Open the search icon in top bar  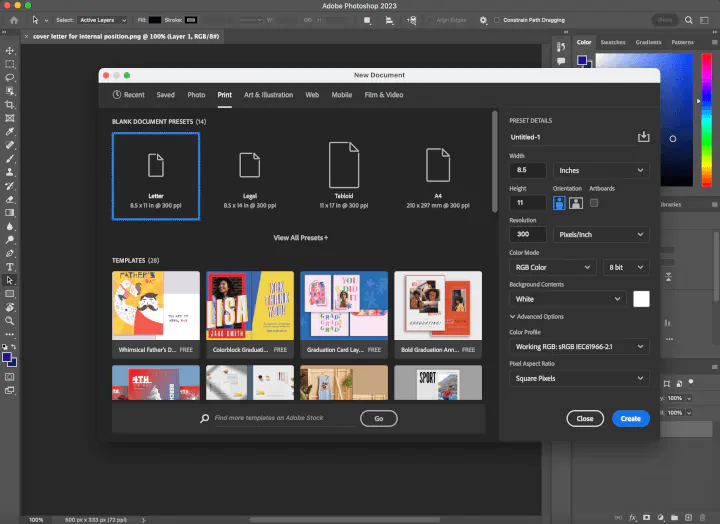pyautogui.click(x=688, y=20)
